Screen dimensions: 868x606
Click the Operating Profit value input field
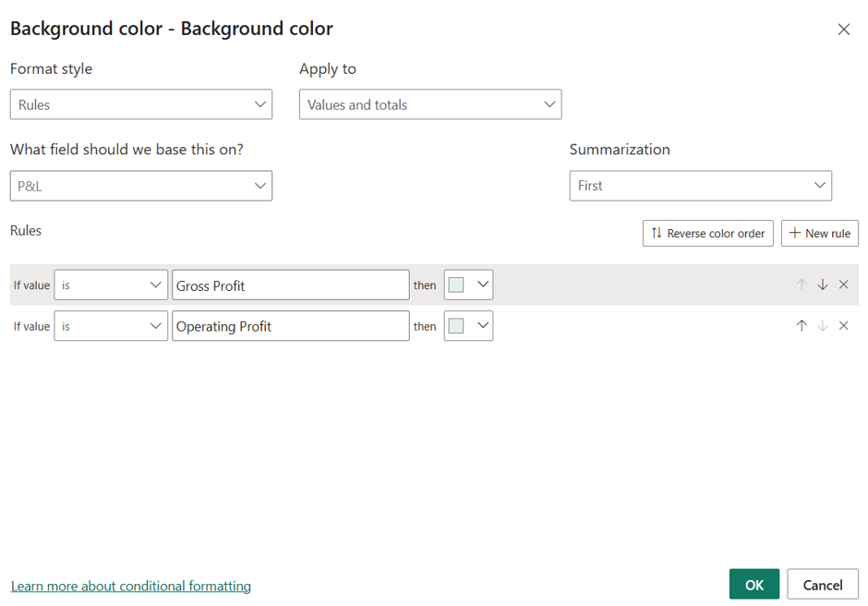tap(291, 326)
